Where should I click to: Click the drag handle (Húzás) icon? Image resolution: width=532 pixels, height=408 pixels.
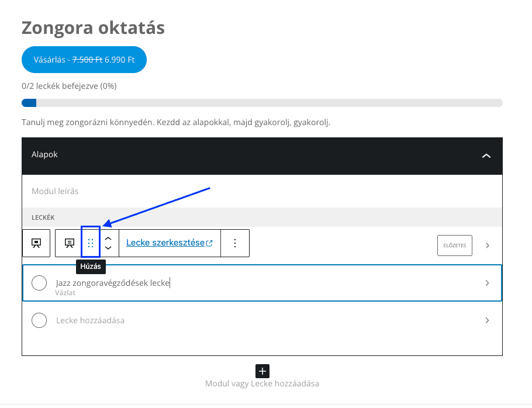pyautogui.click(x=91, y=243)
